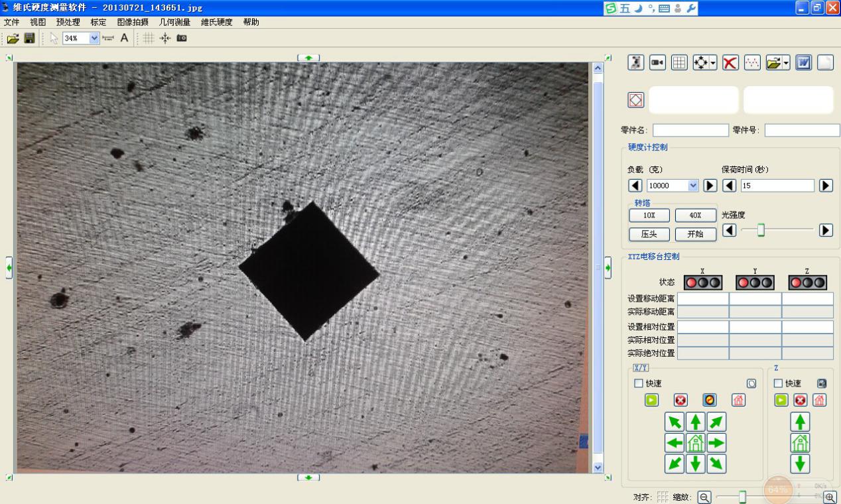Click the save floppy disk icon

pyautogui.click(x=29, y=38)
